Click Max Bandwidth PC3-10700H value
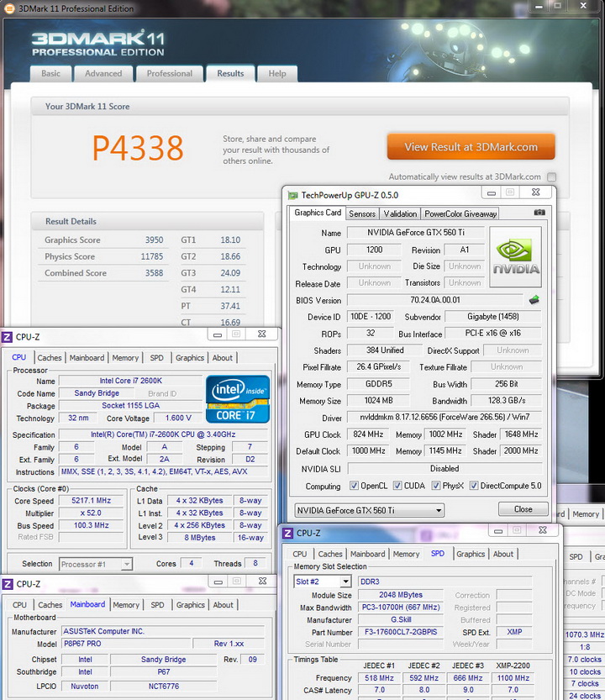 (x=401, y=607)
